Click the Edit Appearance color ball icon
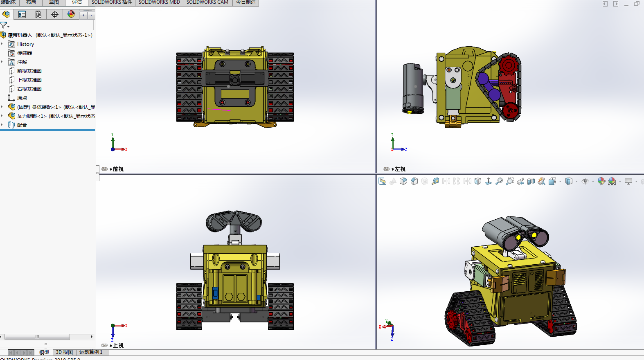Viewport: 644px width, 360px height. (x=601, y=181)
